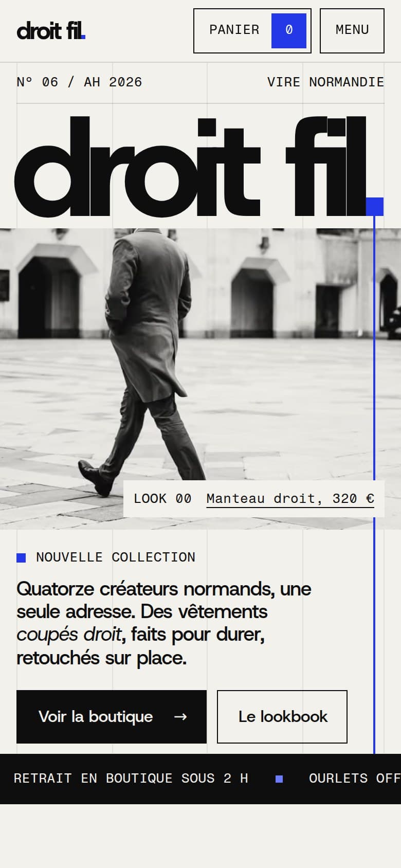Click the arrow in Voir la boutique
401x868 pixels.
(x=180, y=717)
